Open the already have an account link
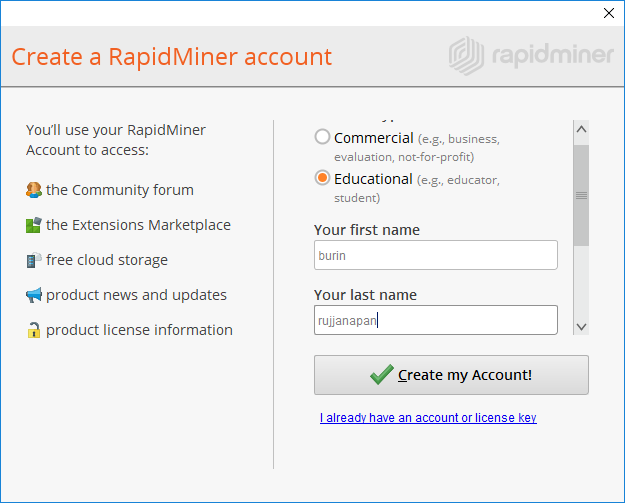Image resolution: width=625 pixels, height=503 pixels. (x=428, y=418)
